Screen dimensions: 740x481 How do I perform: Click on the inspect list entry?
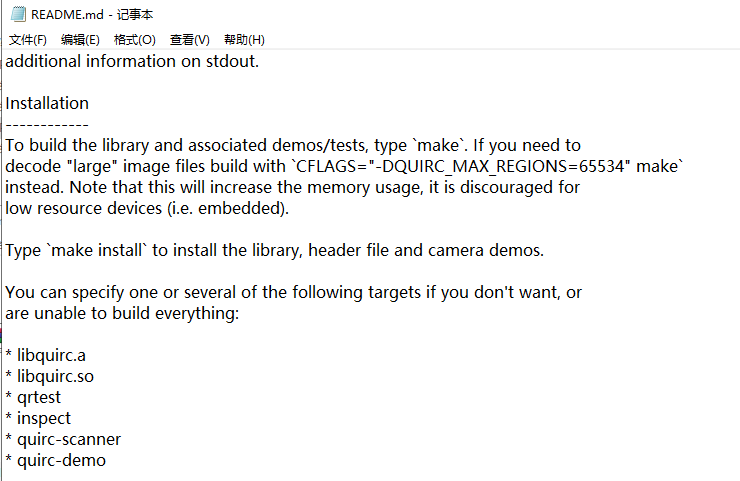44,418
